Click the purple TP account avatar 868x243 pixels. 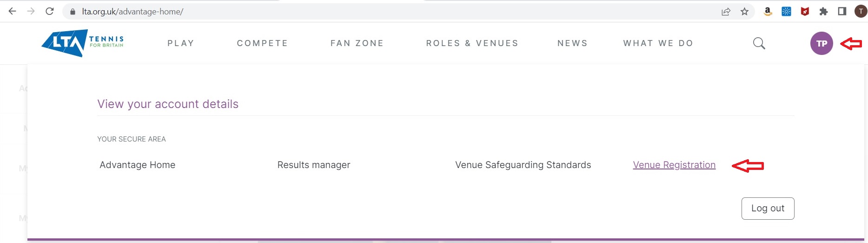point(822,43)
